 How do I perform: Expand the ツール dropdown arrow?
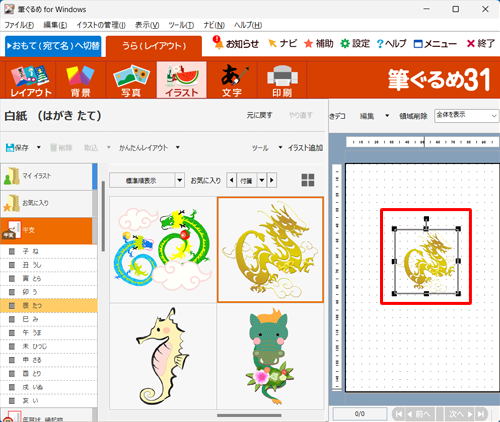click(x=280, y=147)
